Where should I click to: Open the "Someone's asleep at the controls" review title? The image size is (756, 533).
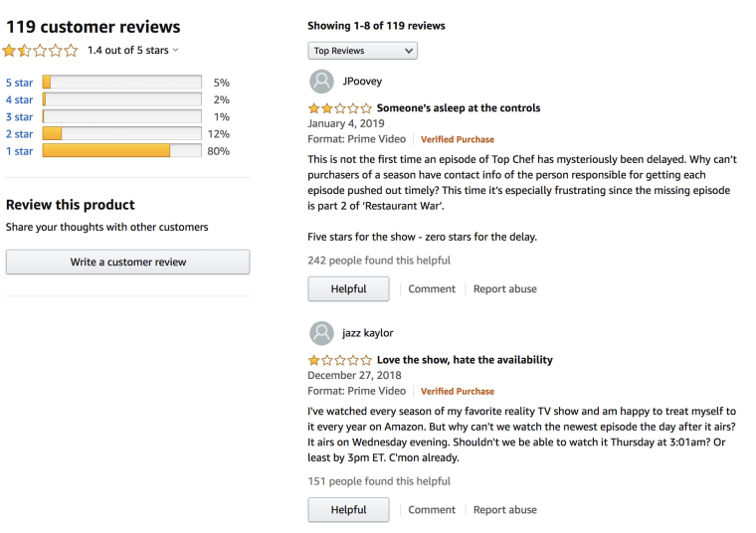(x=459, y=108)
